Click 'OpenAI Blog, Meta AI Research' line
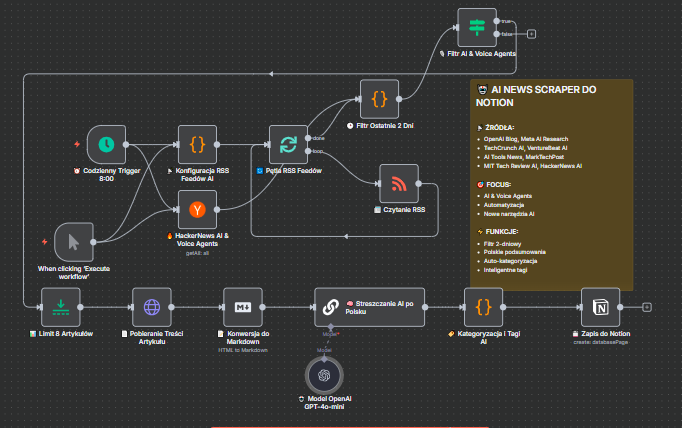This screenshot has height=428, width=682. 526,139
